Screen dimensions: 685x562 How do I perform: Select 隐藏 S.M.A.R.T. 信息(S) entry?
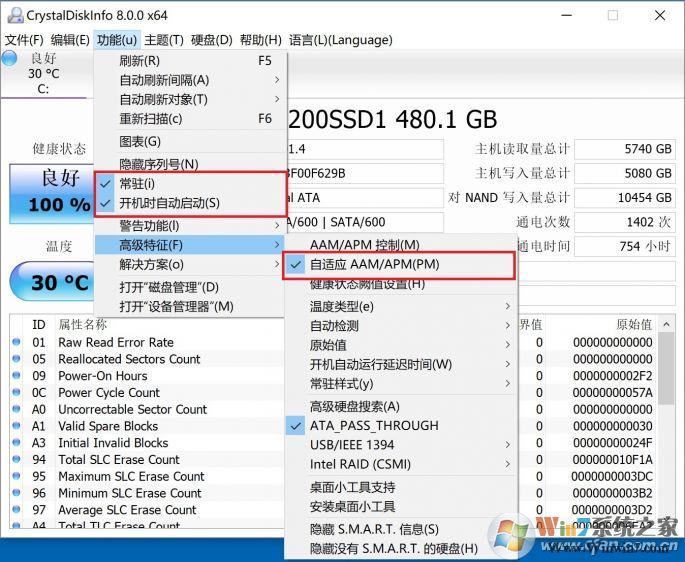pos(400,529)
